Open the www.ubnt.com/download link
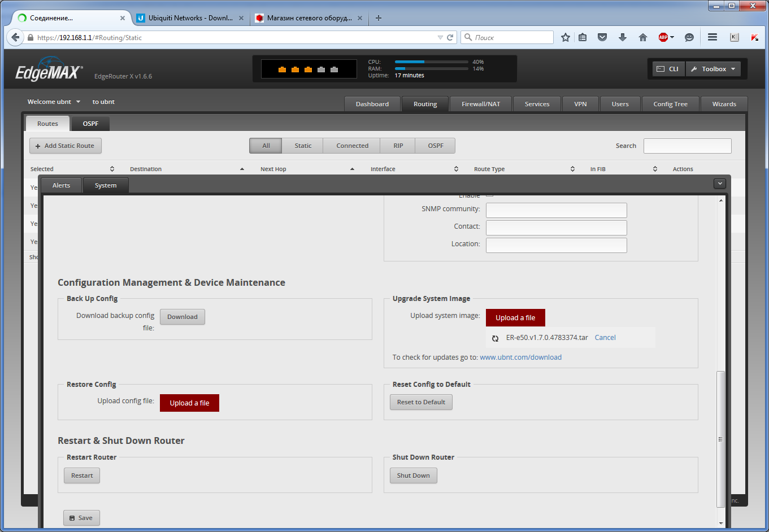Viewport: 769px width, 532px height. pos(520,357)
